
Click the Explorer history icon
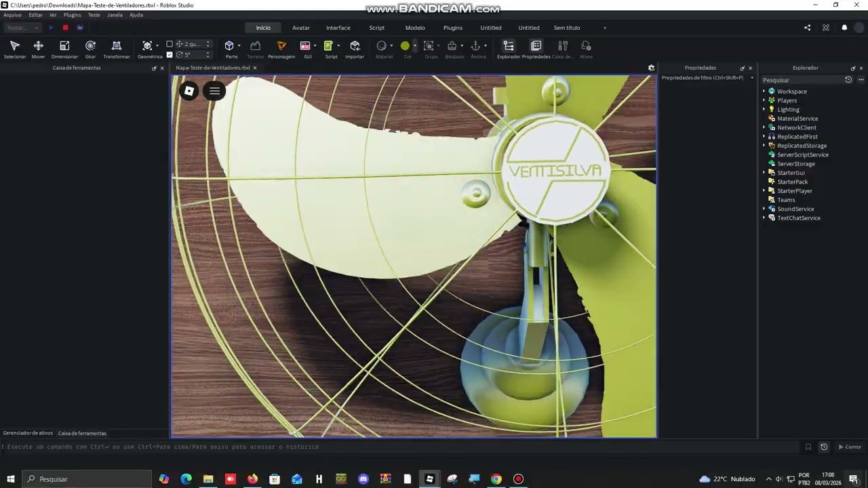pos(848,80)
